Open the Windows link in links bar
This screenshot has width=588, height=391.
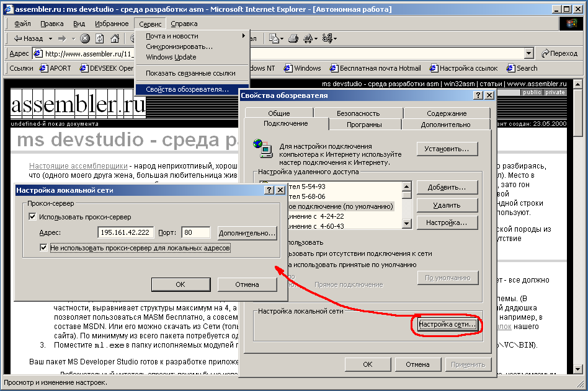303,68
